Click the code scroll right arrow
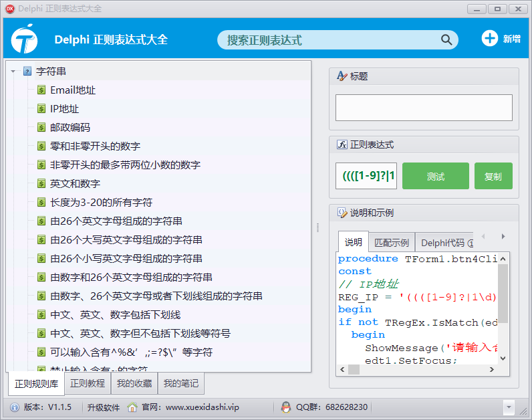Image resolution: width=532 pixels, height=420 pixels. point(492,369)
